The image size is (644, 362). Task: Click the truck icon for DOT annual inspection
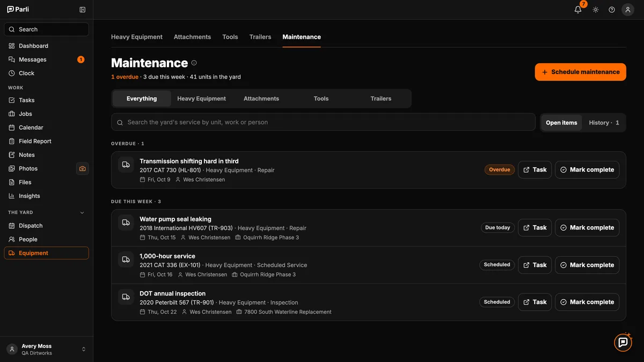[126, 297]
